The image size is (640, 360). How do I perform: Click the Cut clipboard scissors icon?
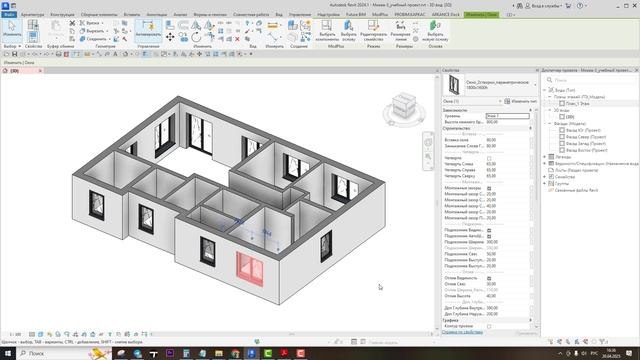(x=72, y=23)
